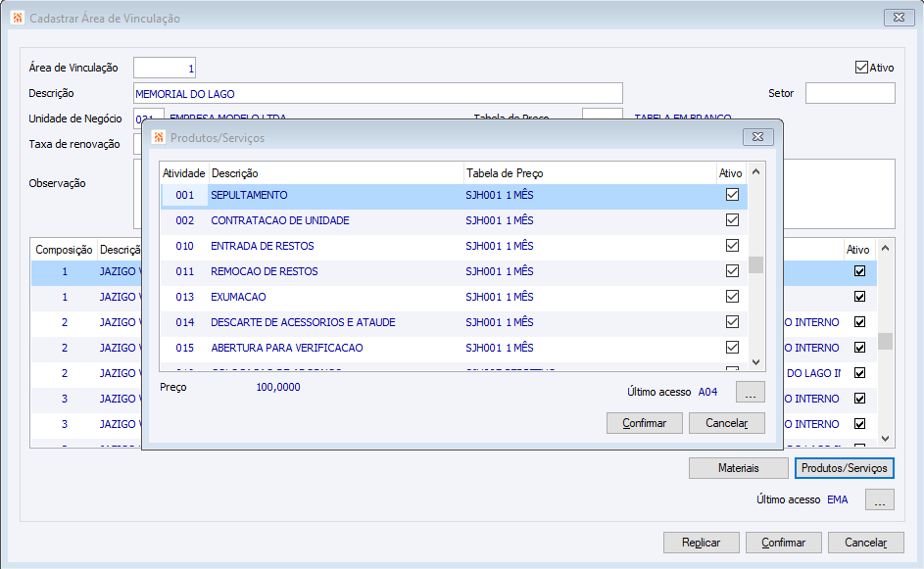This screenshot has height=569, width=924.
Task: Toggle Ativo in first highlighted JAZIGO composition row
Action: pos(859,271)
